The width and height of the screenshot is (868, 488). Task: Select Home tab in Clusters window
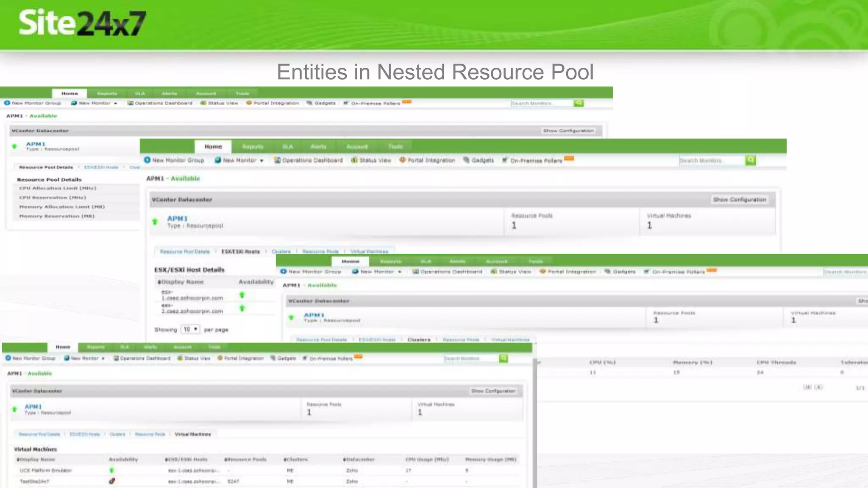[x=350, y=261]
